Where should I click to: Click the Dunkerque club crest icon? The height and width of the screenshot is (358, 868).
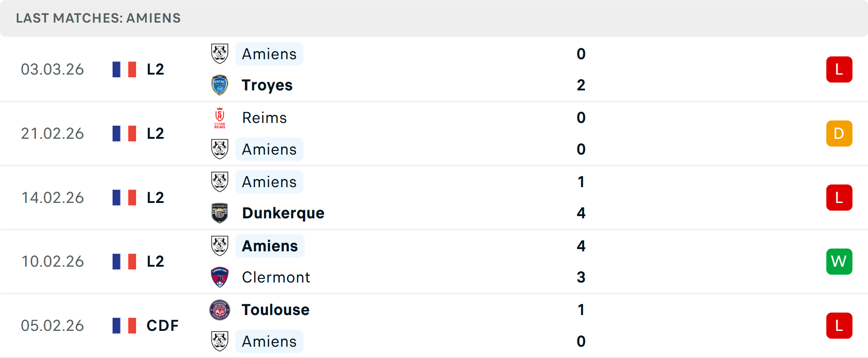220,213
